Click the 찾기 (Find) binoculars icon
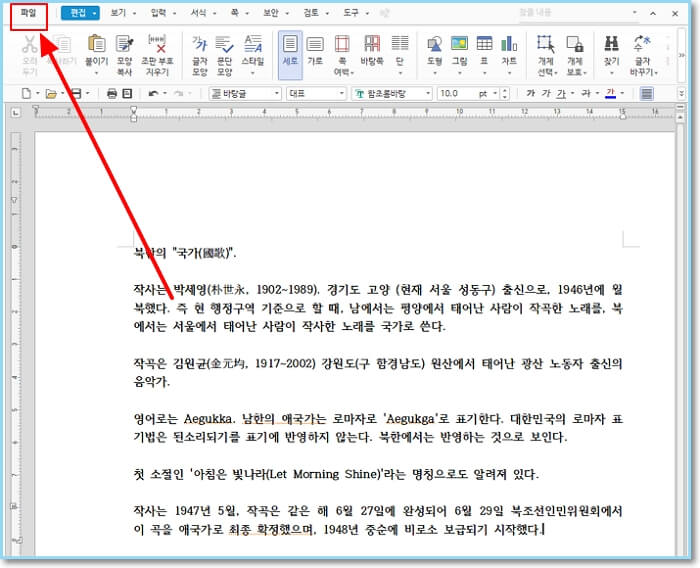The height and width of the screenshot is (568, 700). pyautogui.click(x=611, y=44)
